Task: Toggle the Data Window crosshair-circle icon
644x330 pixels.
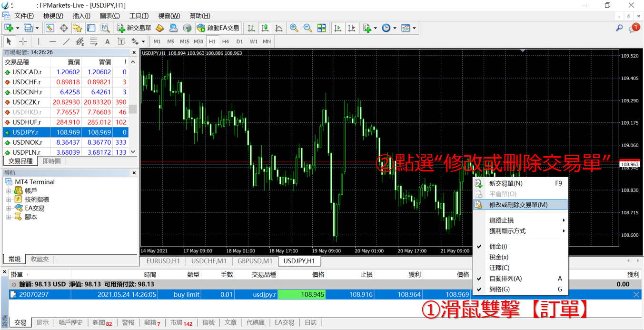Action: coord(64,28)
